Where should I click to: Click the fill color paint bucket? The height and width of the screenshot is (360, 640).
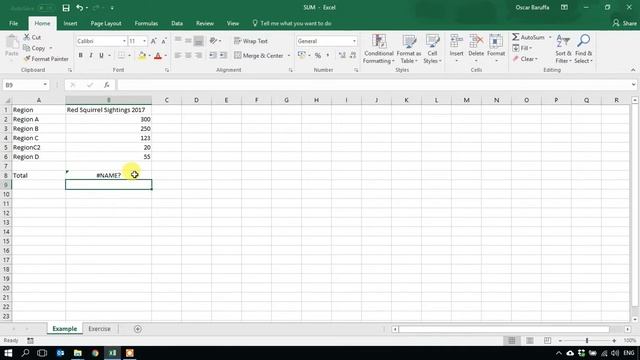[142, 56]
